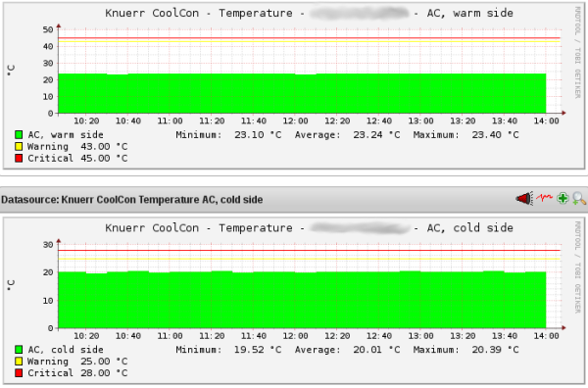Open the AC cold side temperature graph

click(294, 301)
